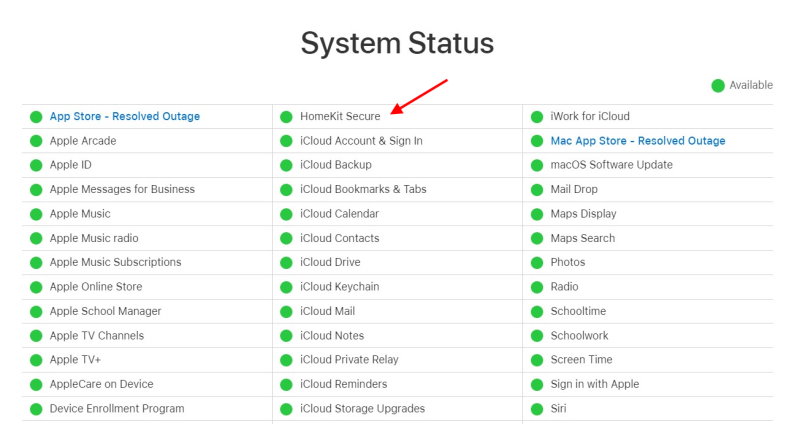Click the iWork for iCloud entry

coord(590,116)
